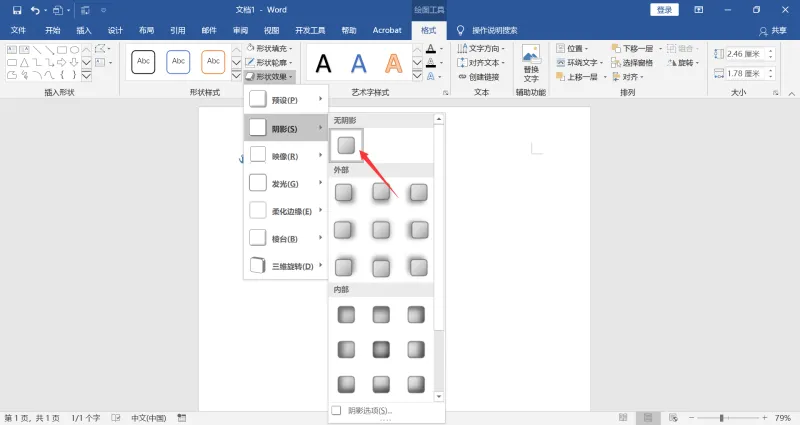Screen dimensions: 800x425
Task: Switch to the 开始 tab
Action: 53,30
